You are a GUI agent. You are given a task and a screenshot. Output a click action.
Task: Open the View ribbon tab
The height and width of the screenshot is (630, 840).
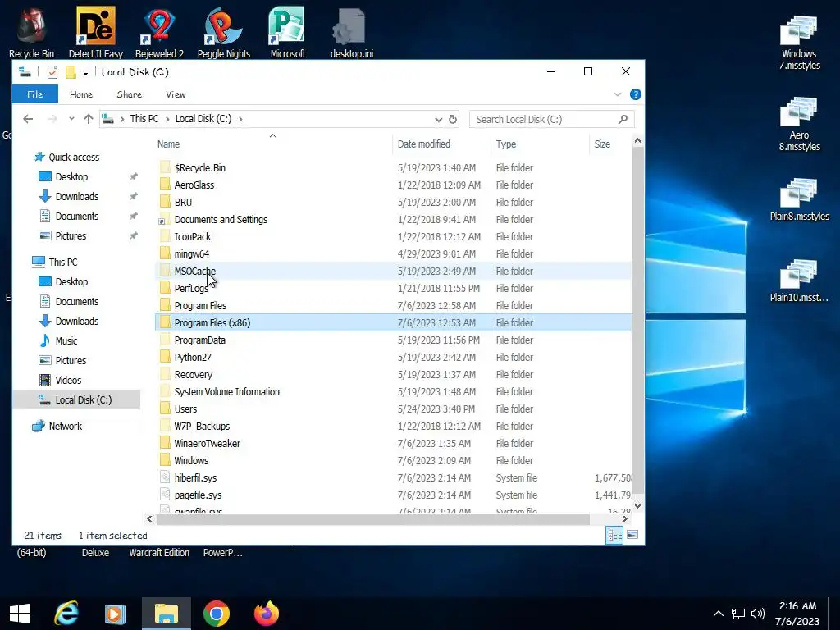point(176,94)
